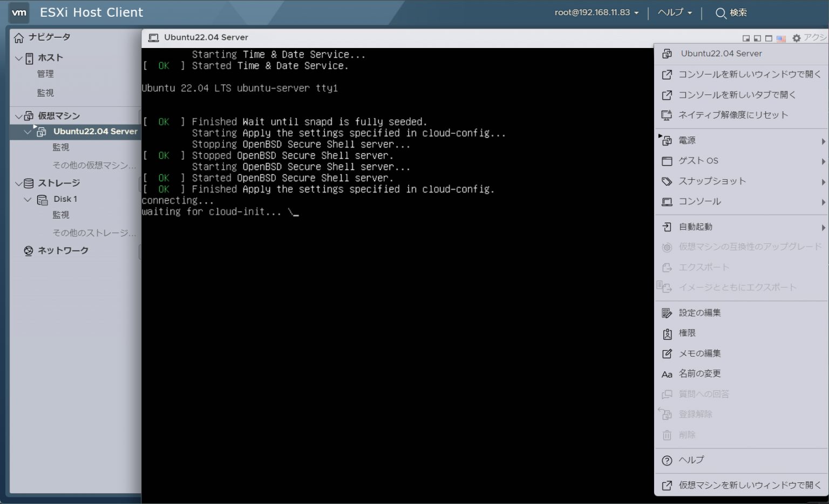
Task: Open the gear Actions icon on console toolbar
Action: [796, 38]
